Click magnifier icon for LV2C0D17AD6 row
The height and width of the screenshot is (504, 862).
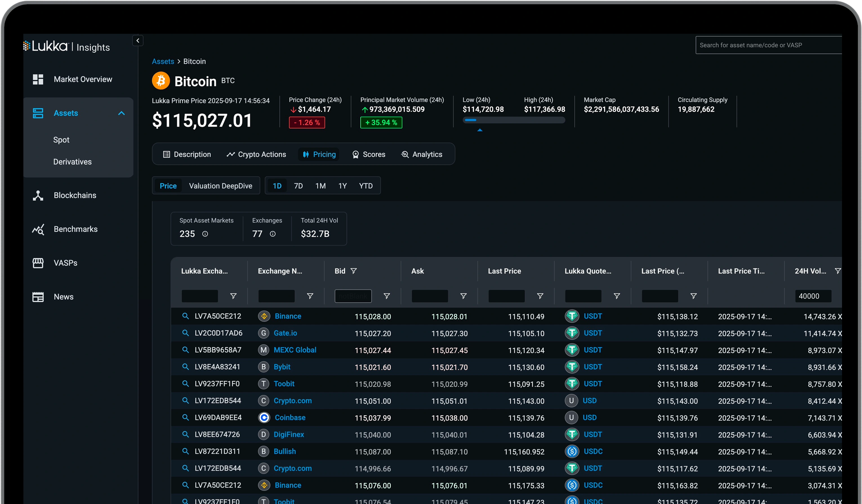tap(185, 333)
